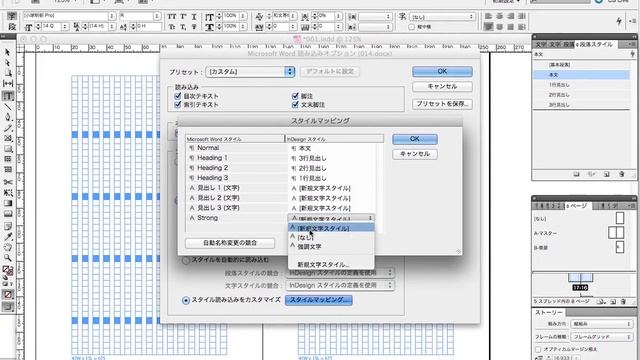The height and width of the screenshot is (360, 640).
Task: Select the Selection tool arrow
Action: coord(7,53)
